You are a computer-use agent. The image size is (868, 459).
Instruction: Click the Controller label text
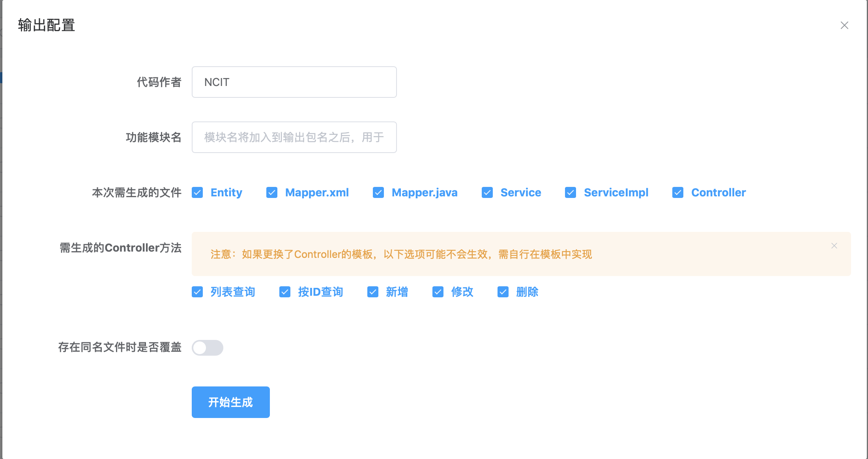pyautogui.click(x=718, y=192)
